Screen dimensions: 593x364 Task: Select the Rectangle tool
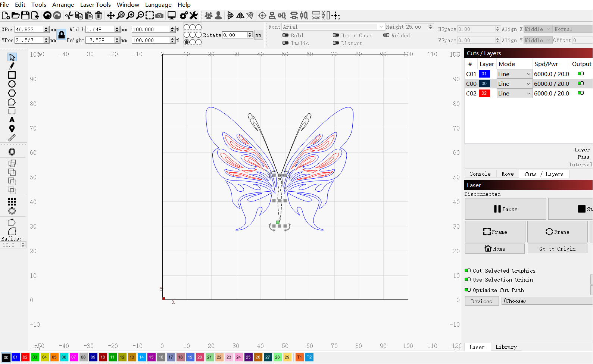[x=12, y=75]
